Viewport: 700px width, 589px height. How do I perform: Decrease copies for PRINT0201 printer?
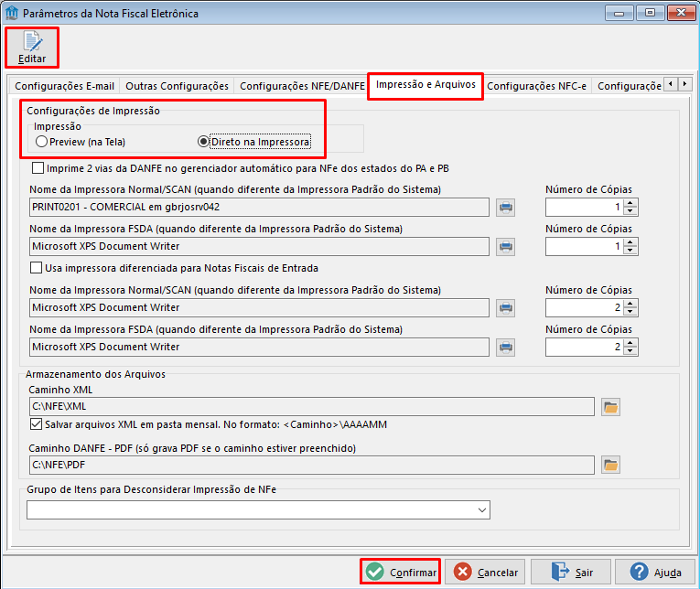pyautogui.click(x=630, y=211)
